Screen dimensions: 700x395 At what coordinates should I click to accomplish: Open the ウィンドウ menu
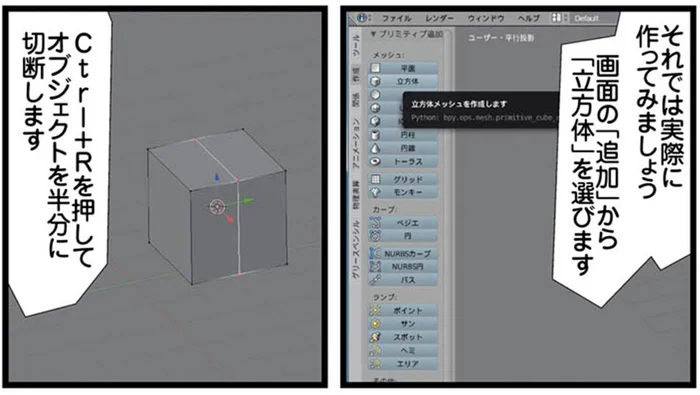pyautogui.click(x=486, y=19)
